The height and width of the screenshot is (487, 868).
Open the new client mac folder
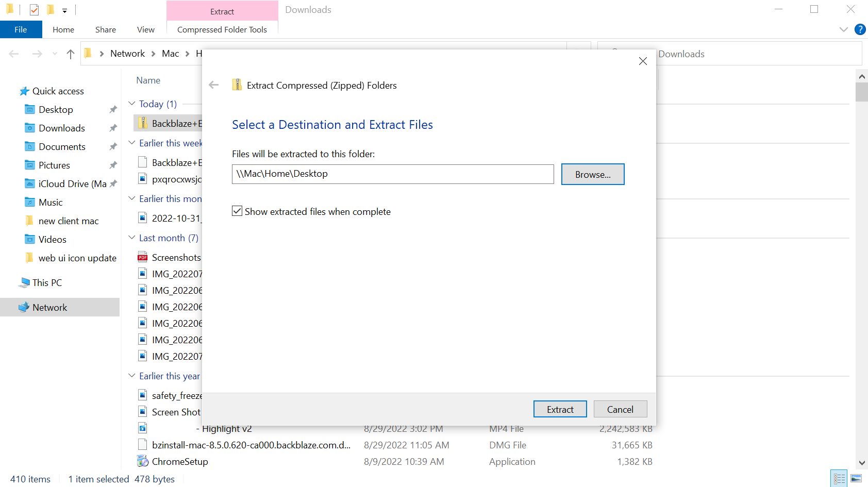click(x=68, y=221)
